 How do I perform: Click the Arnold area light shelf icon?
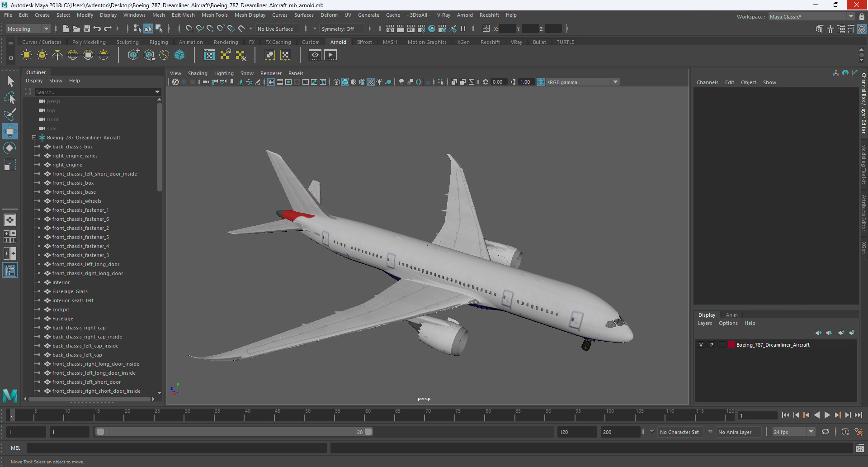pos(27,55)
